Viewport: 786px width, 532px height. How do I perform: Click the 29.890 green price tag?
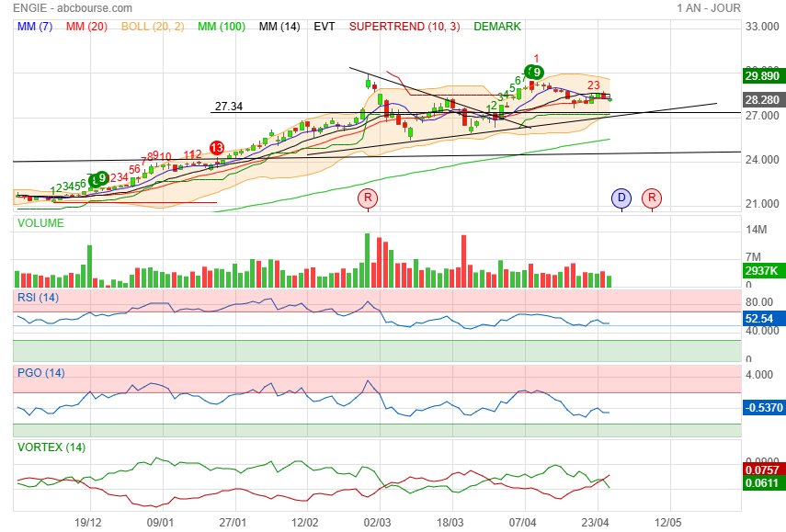[762, 75]
